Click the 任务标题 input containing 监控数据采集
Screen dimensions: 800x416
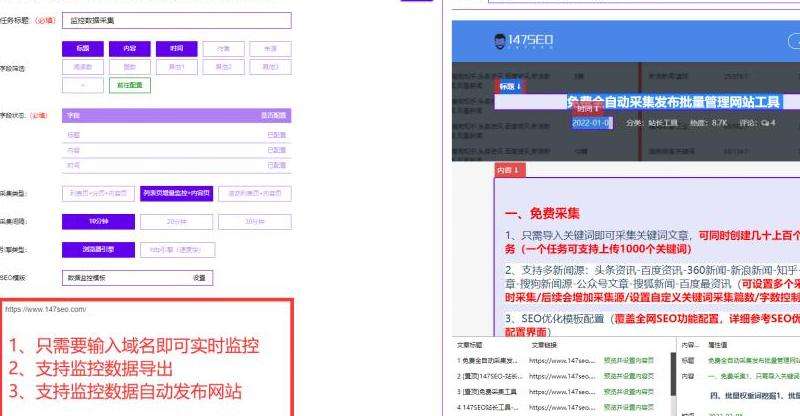pyautogui.click(x=176, y=20)
